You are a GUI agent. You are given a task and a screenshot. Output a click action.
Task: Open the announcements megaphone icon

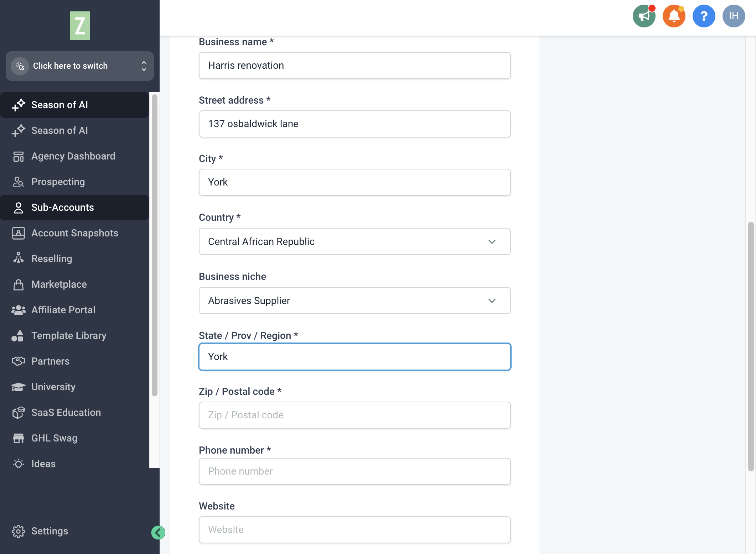tap(644, 16)
